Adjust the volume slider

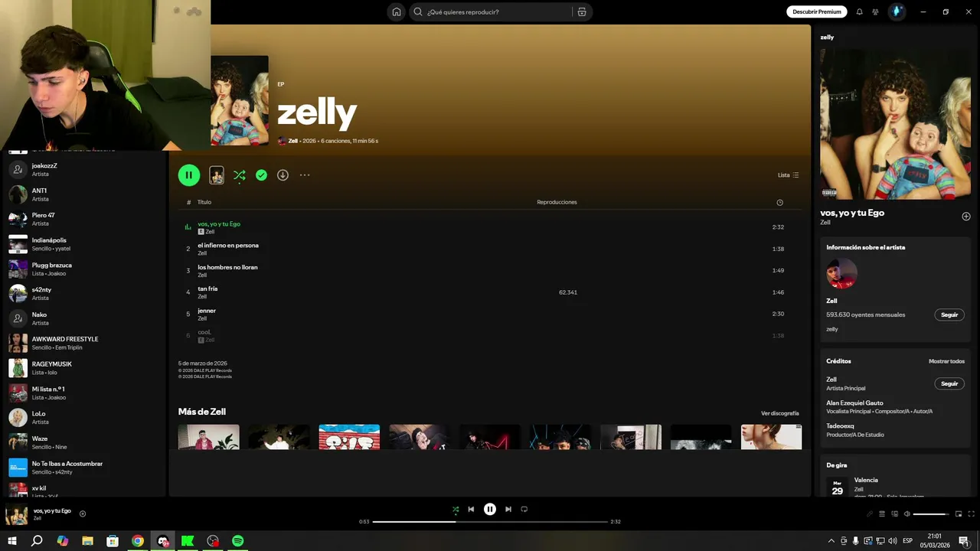tap(931, 514)
